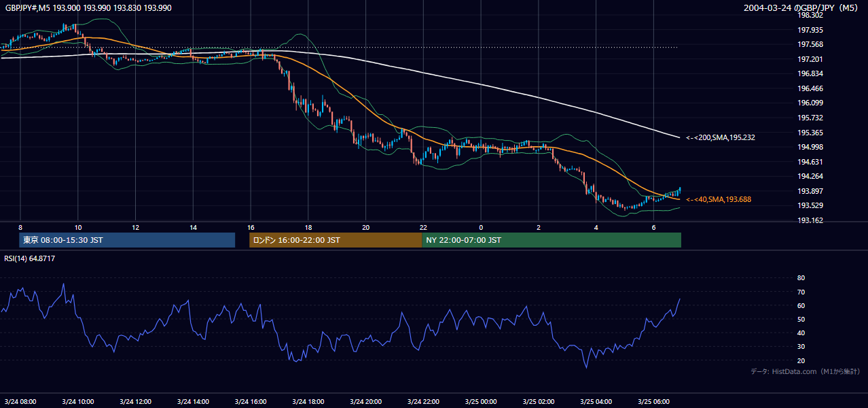This screenshot has height=408, width=868.
Task: Click the 3/24 20:00 time axis label
Action: (366, 401)
